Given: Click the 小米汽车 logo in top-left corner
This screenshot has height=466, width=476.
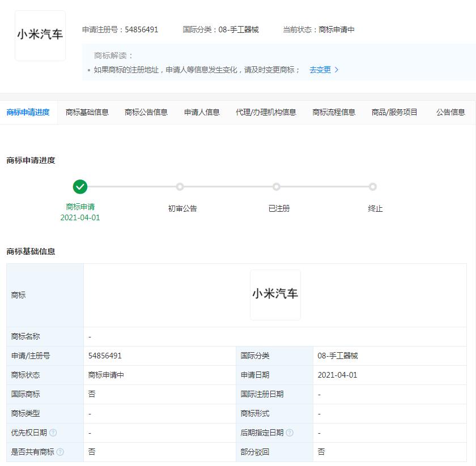Looking at the screenshot, I should 40,35.
